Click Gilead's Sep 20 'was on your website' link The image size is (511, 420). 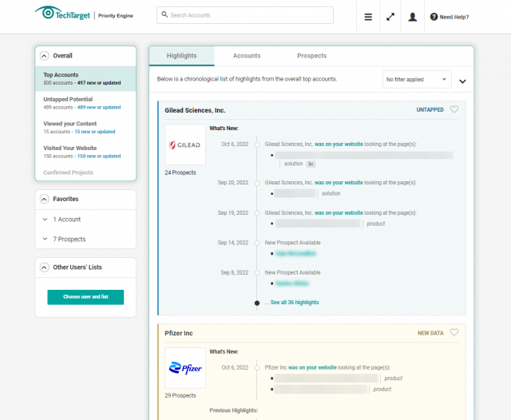tap(339, 183)
